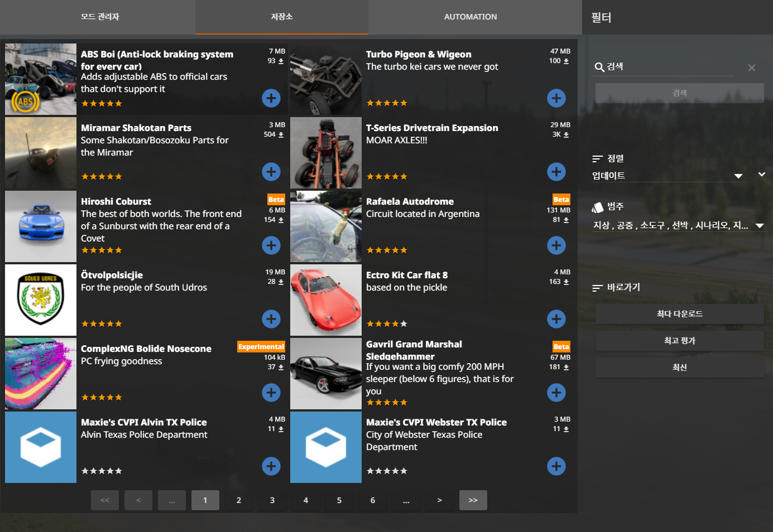Open Ötvolpolsicjie mod thumbnail
The width and height of the screenshot is (773, 532).
tap(41, 300)
